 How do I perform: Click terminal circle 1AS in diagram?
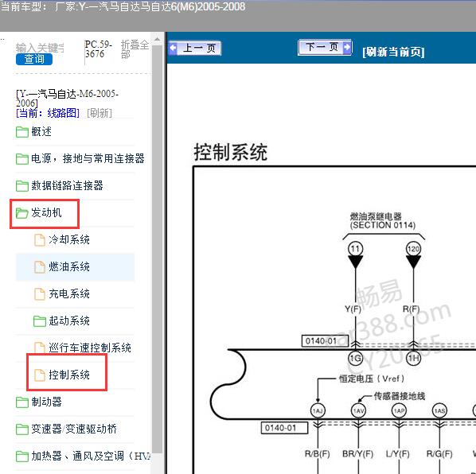439,410
